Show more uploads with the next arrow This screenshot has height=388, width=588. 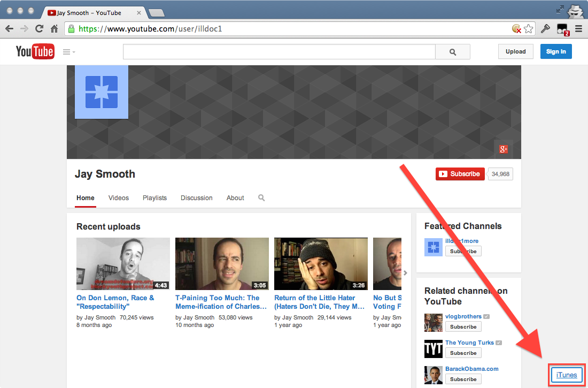[x=405, y=273]
